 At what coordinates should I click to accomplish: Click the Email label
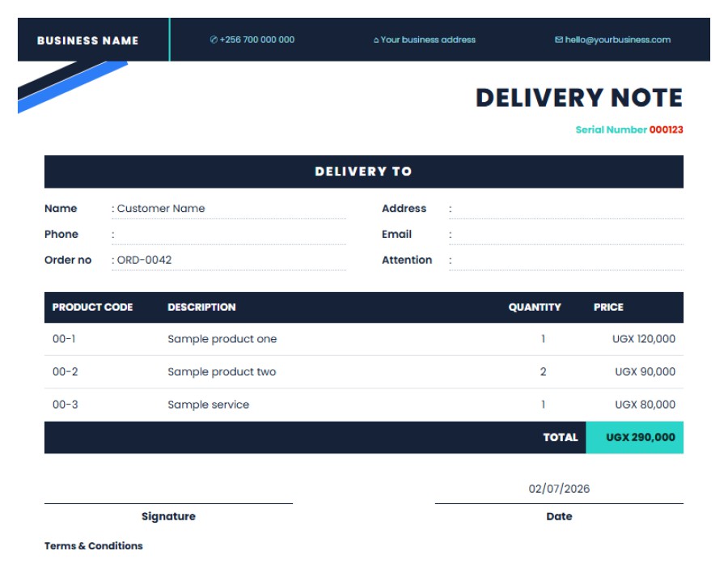click(396, 235)
